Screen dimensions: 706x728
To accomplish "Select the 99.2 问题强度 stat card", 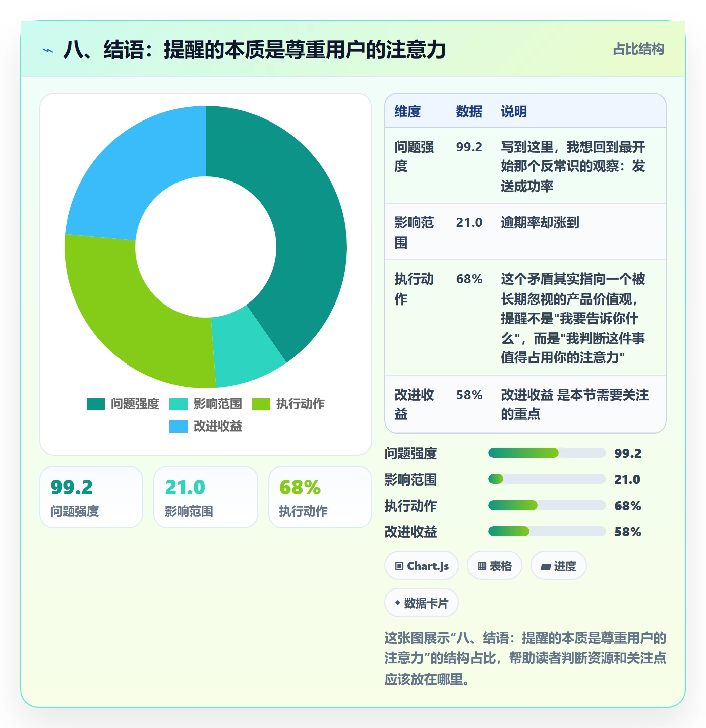I will pos(91,497).
